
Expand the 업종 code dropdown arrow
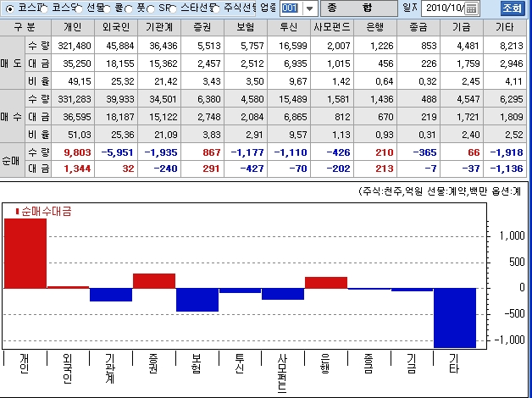tap(309, 8)
